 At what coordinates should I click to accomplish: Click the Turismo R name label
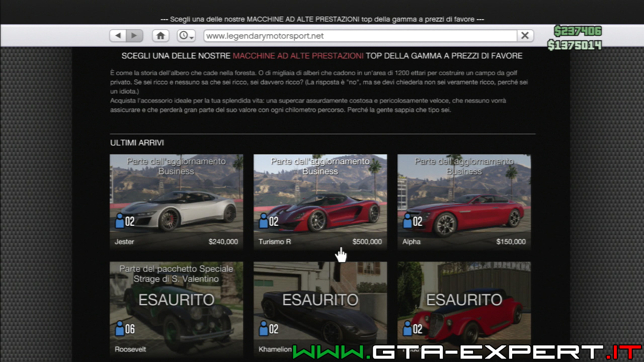pos(275,242)
